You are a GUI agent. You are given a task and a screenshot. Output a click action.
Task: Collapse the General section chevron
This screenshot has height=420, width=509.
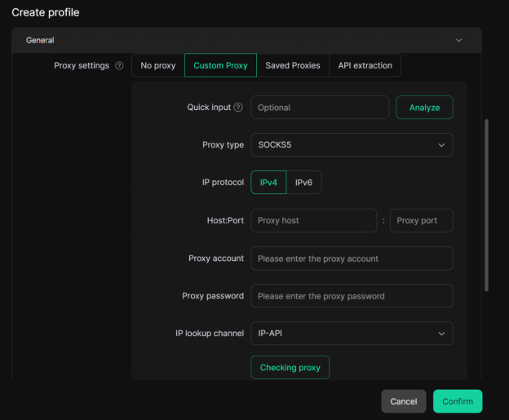pyautogui.click(x=458, y=40)
